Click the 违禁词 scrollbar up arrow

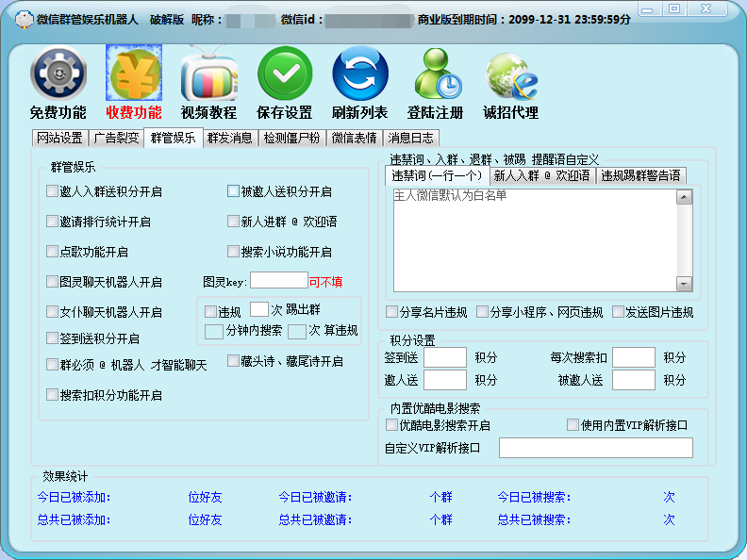[684, 197]
